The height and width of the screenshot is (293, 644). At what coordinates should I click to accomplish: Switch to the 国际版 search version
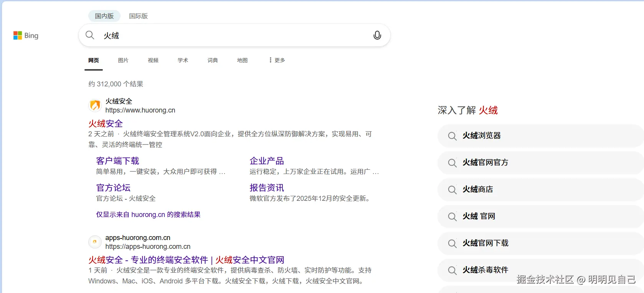coord(138,16)
